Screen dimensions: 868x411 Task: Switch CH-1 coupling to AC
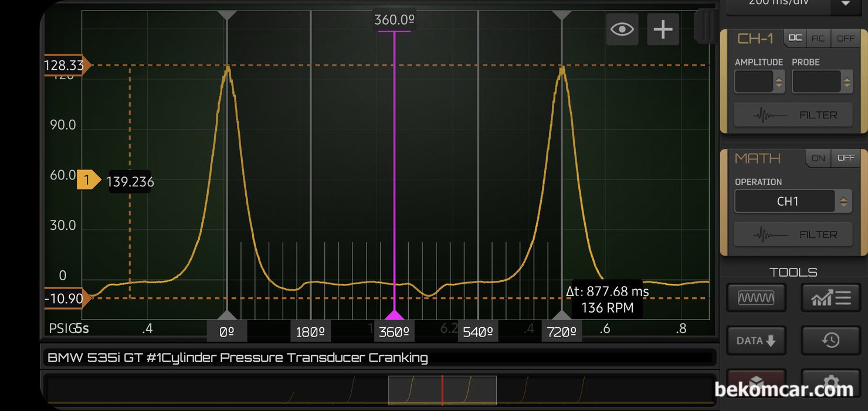coord(818,38)
